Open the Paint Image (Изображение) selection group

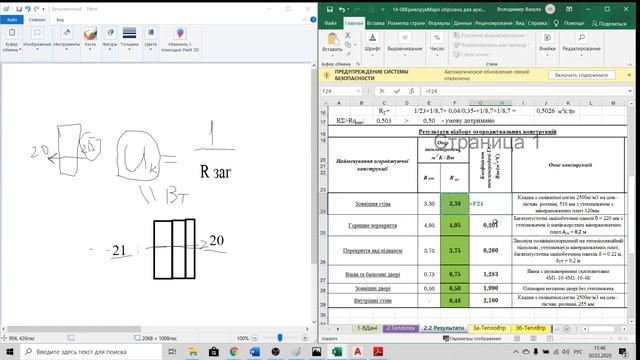pos(37,40)
